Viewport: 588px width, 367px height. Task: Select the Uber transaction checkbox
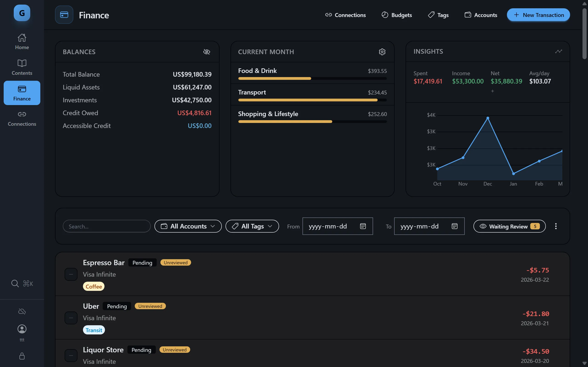point(71,318)
